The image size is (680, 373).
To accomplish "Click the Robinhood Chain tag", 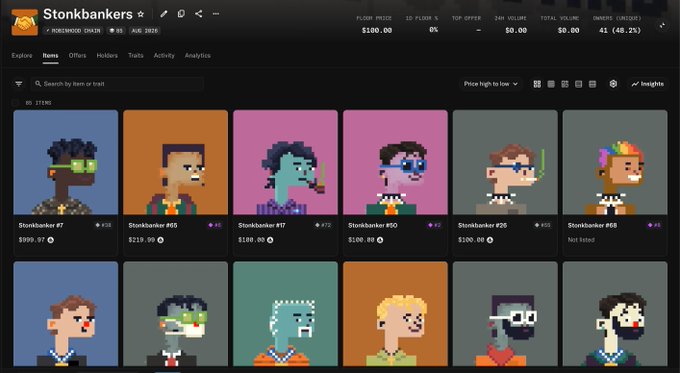I will (x=73, y=31).
